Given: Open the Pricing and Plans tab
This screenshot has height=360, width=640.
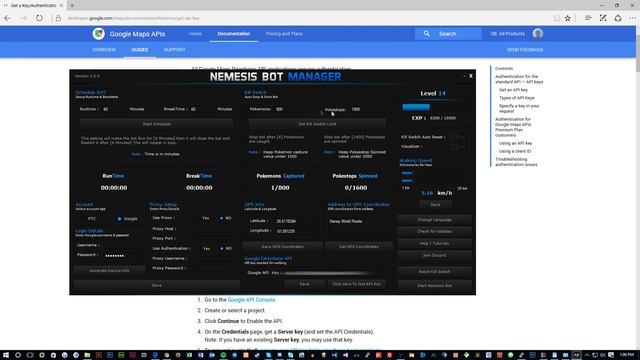Looking at the screenshot, I should click(x=284, y=34).
